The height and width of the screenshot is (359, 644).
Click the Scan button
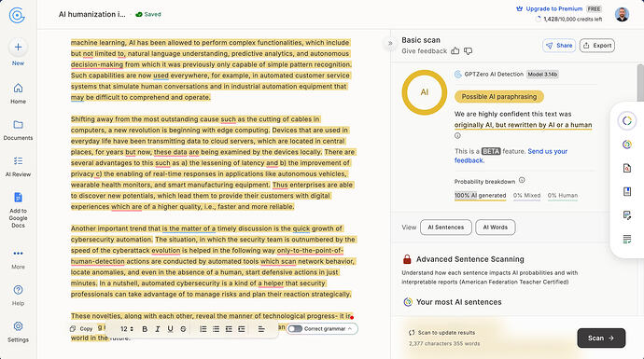coord(601,338)
